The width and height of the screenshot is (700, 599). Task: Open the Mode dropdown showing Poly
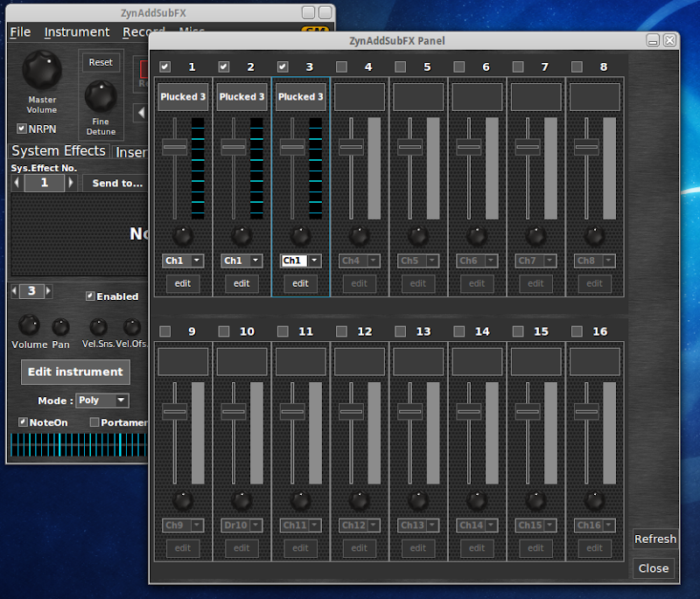[x=101, y=400]
